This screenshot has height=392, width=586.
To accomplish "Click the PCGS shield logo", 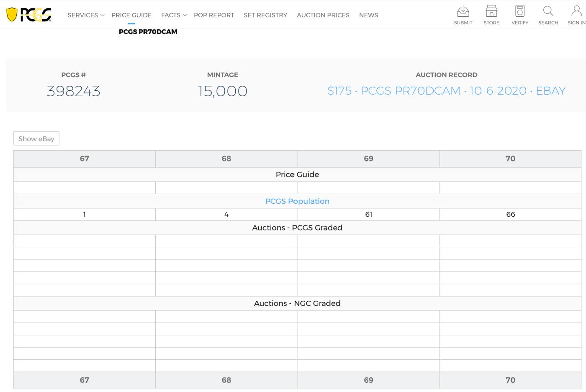I will [29, 15].
